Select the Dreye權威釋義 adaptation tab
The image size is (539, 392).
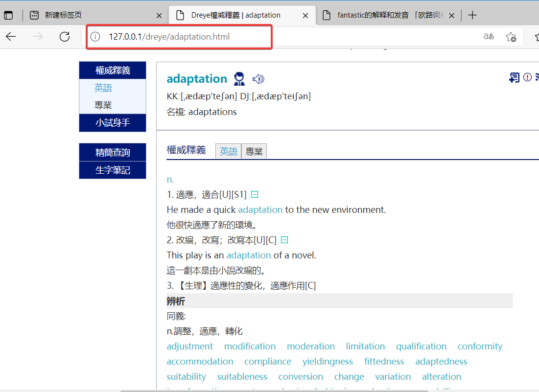coord(242,15)
